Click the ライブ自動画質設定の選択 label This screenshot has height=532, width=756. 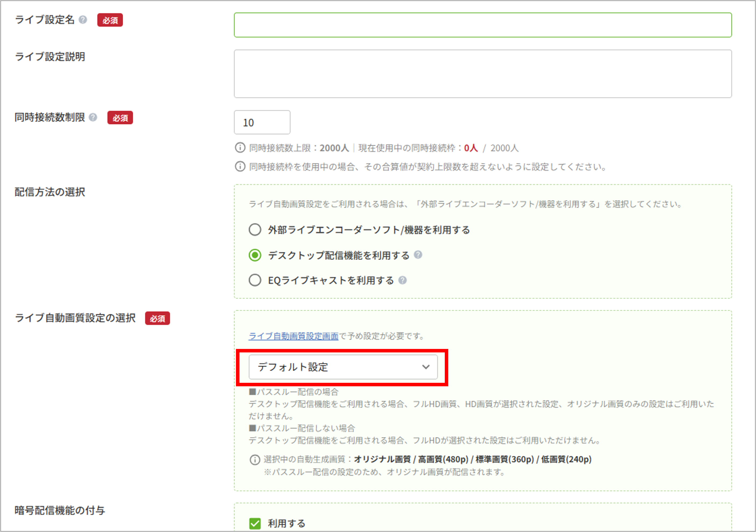click(75, 318)
